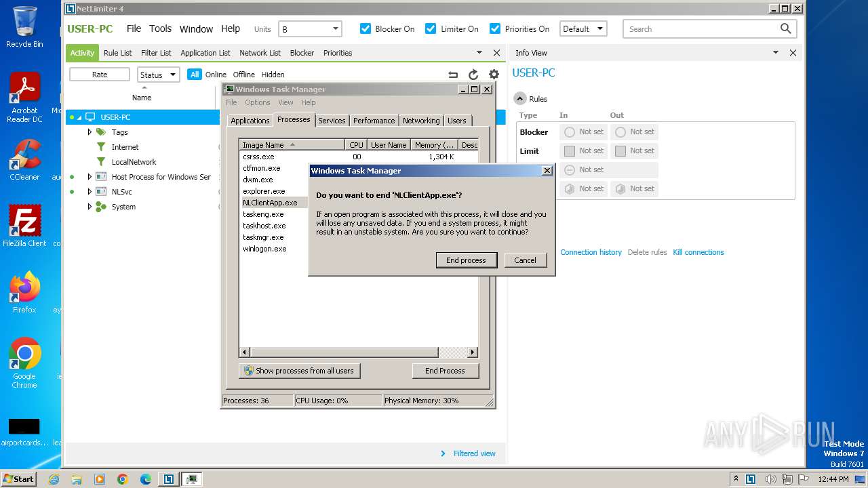This screenshot has height=488, width=868.
Task: Click the LocalNetwork filter funnel icon
Action: coord(101,162)
